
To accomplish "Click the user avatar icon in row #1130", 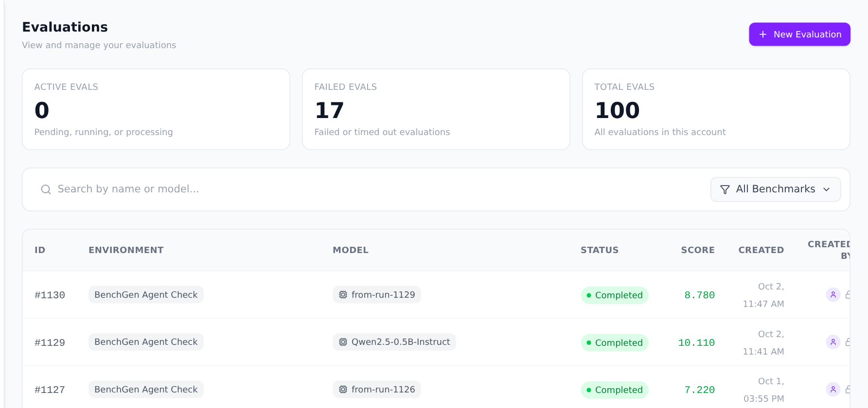I will click(x=833, y=294).
